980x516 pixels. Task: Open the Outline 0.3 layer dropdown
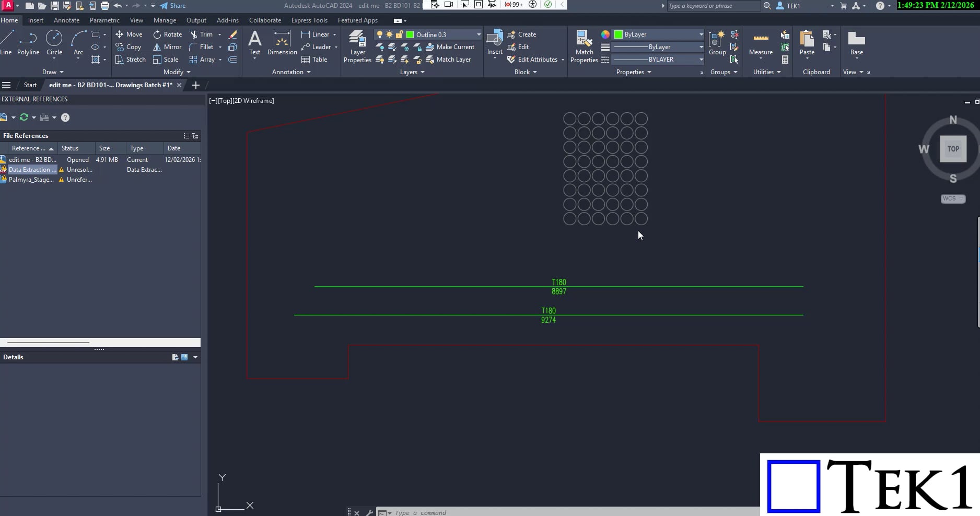[x=479, y=34]
